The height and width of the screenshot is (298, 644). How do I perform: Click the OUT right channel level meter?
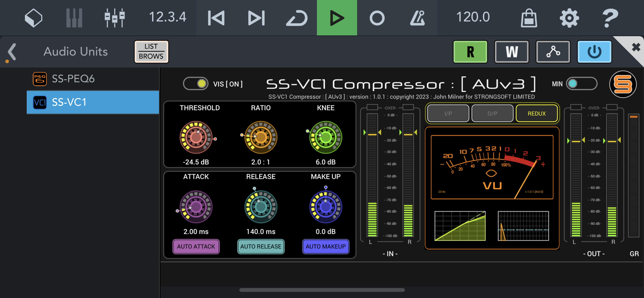[x=612, y=175]
